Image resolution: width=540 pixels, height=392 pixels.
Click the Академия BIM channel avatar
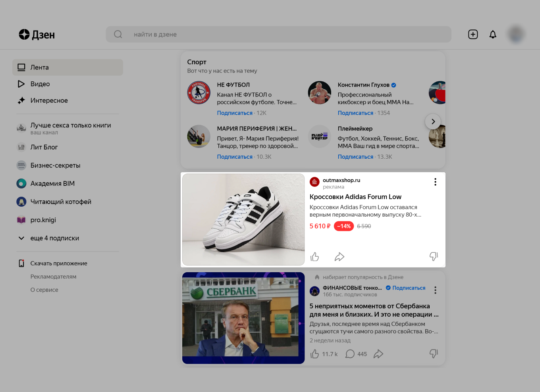pyautogui.click(x=21, y=184)
